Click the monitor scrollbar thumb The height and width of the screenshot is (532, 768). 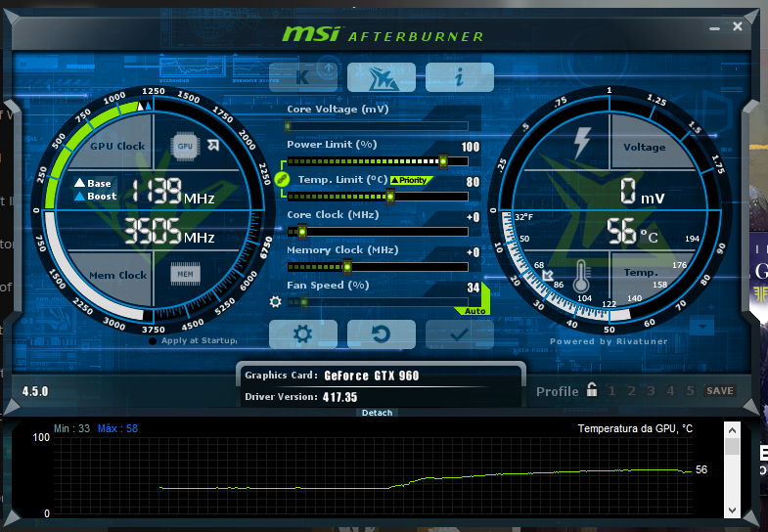[x=732, y=446]
